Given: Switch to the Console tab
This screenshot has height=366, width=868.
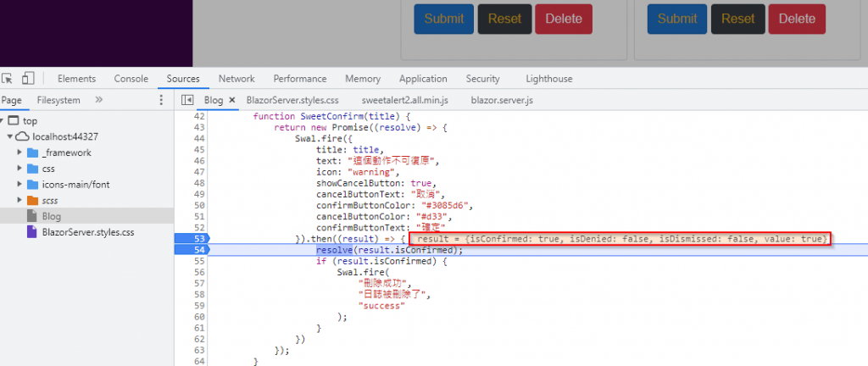Looking at the screenshot, I should [131, 79].
